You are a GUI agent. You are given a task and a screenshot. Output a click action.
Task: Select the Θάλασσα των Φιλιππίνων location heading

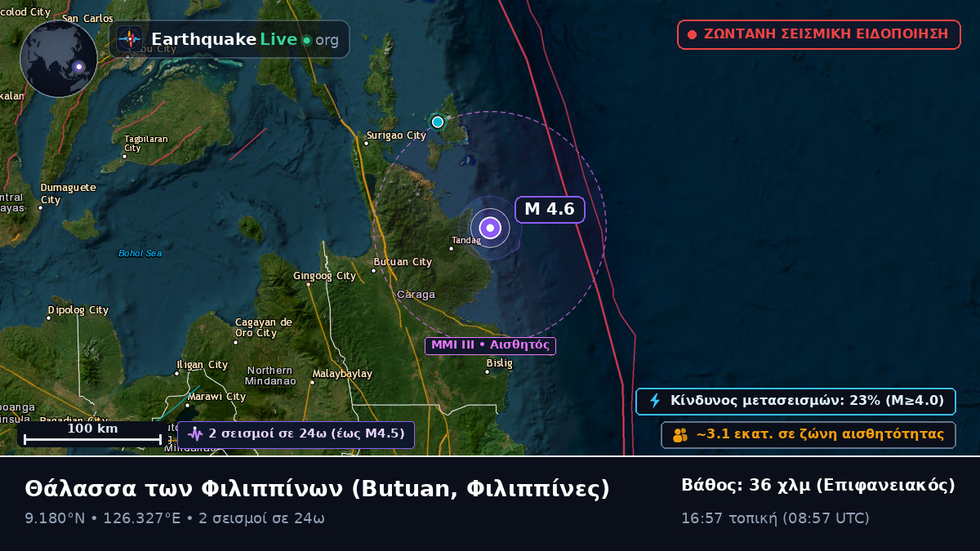[x=318, y=488]
